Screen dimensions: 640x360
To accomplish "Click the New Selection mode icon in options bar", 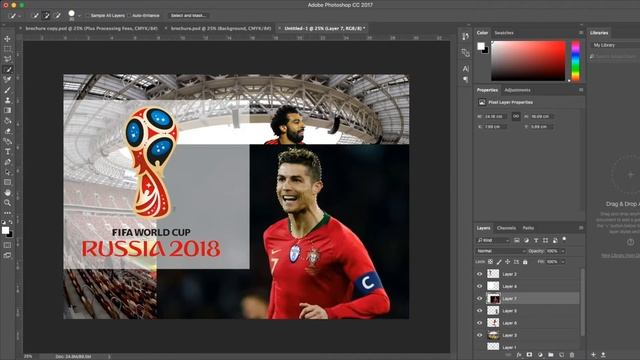I will pyautogui.click(x=35, y=16).
